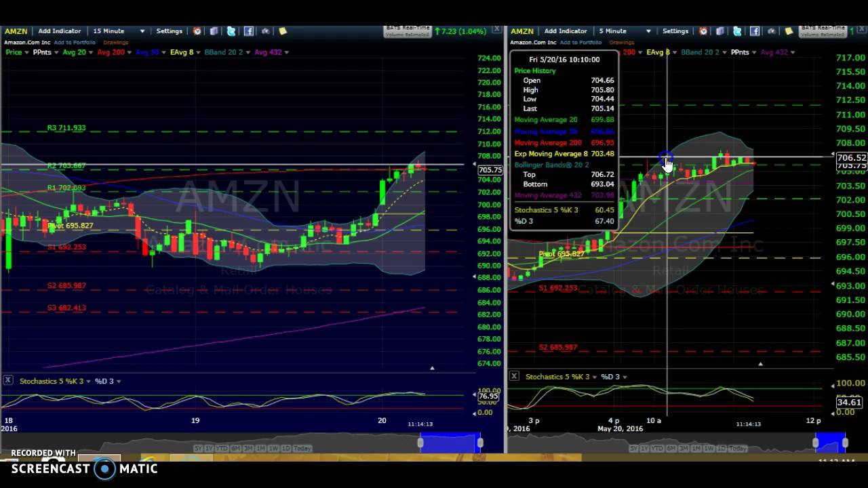This screenshot has height=488, width=868.
Task: Click the 76.95 stochastics value tag
Action: coord(488,396)
